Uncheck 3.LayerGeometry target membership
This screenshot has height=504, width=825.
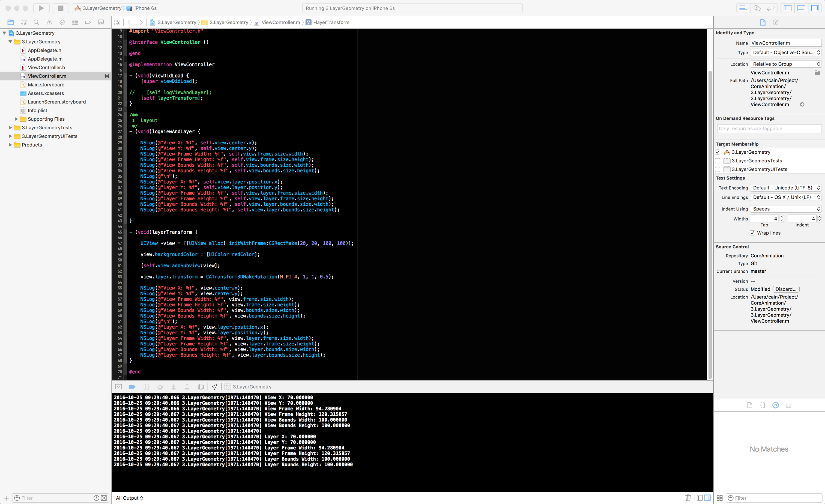718,152
